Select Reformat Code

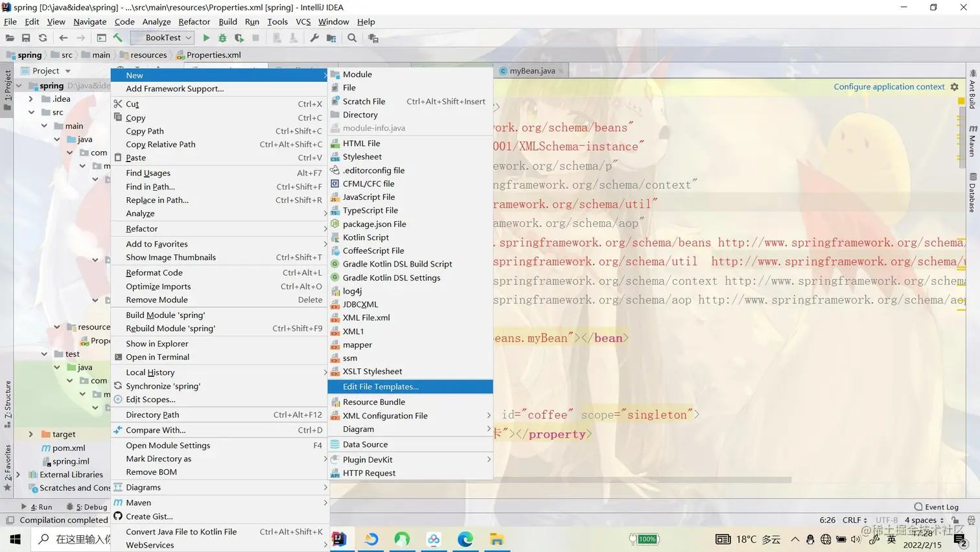point(220,273)
